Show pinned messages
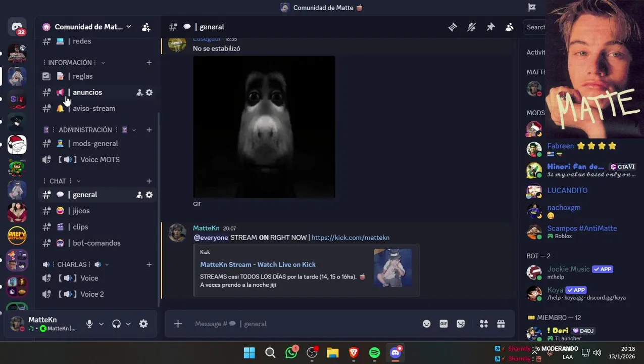 (490, 27)
